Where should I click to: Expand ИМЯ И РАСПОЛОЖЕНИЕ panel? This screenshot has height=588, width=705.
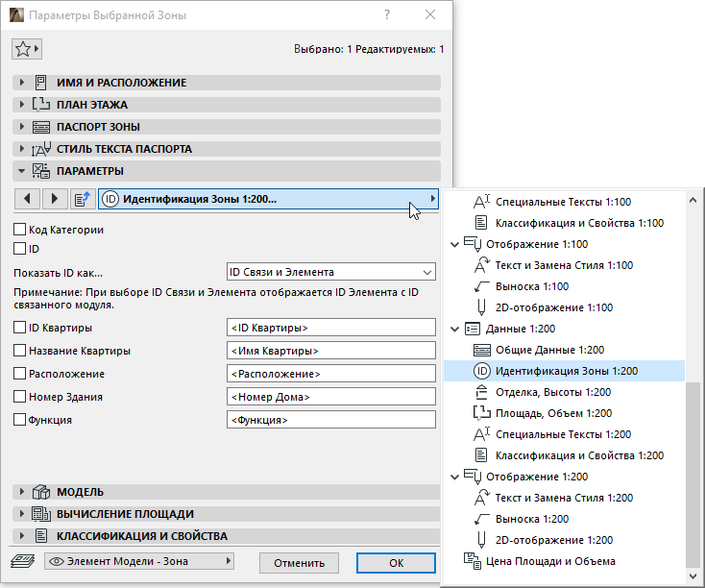21,83
